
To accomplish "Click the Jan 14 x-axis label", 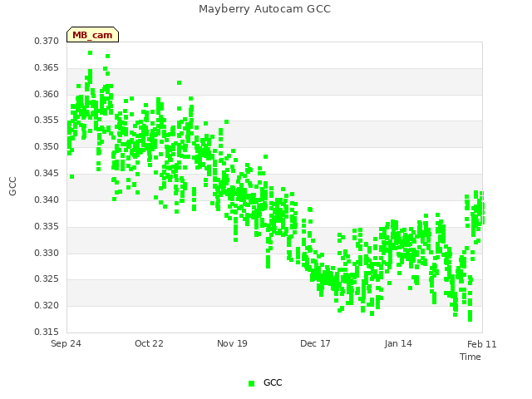I will click(398, 343).
